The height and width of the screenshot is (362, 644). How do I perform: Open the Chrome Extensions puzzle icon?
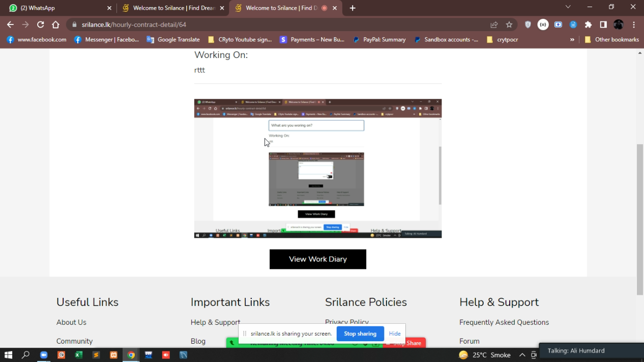589,24
